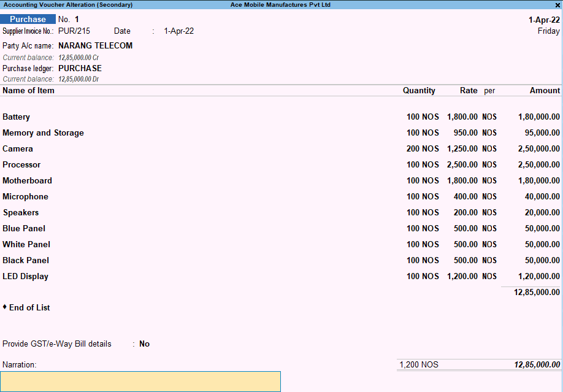Screen dimensions: 563x392
Task: Click the supplier invoice date 1-Apr-22
Action: (178, 31)
